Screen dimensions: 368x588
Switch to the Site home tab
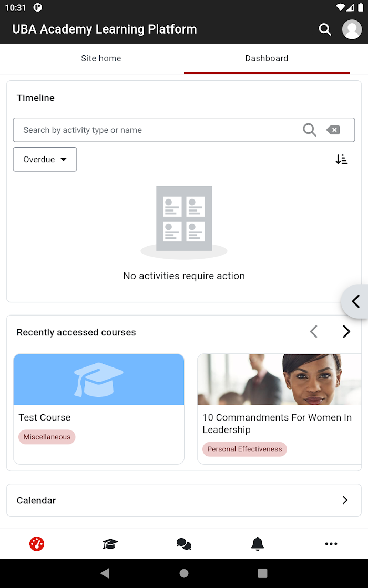(101, 58)
